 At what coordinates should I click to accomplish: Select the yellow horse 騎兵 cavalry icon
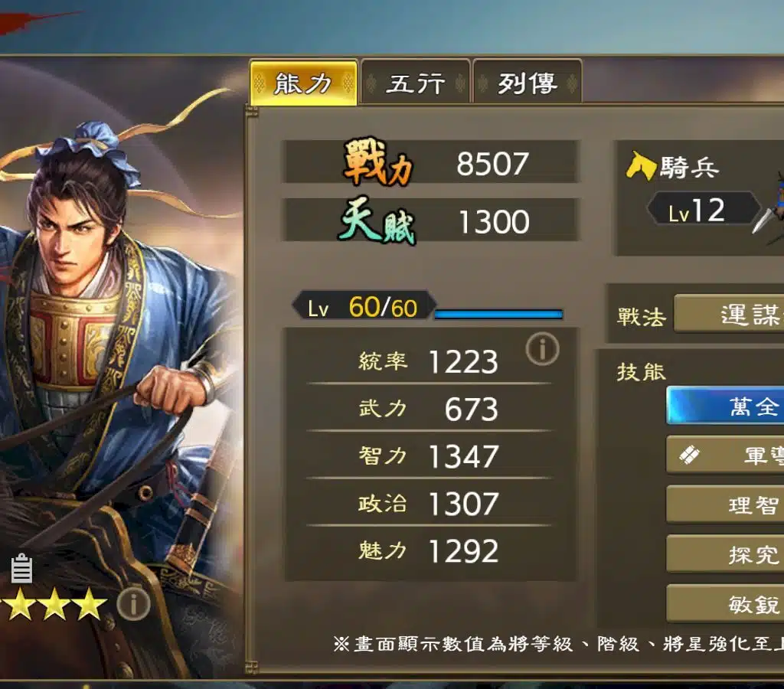coord(641,165)
